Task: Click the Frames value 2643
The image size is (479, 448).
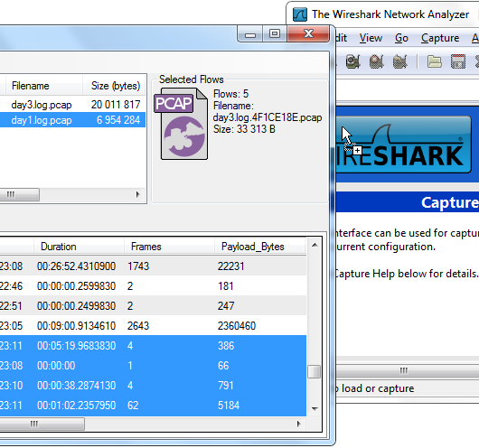Action: pyautogui.click(x=138, y=325)
